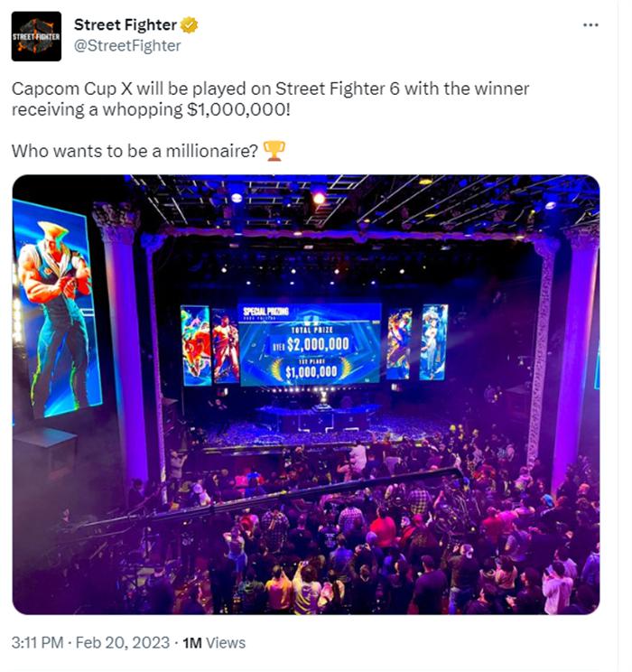Click the Feb 20, 2023 date
The height and width of the screenshot is (672, 632).
(123, 642)
